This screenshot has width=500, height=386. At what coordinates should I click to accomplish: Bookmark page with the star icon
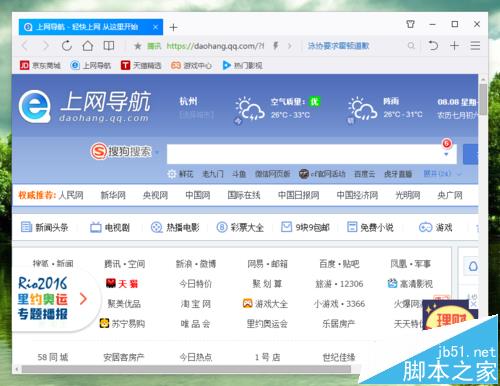click(137, 46)
